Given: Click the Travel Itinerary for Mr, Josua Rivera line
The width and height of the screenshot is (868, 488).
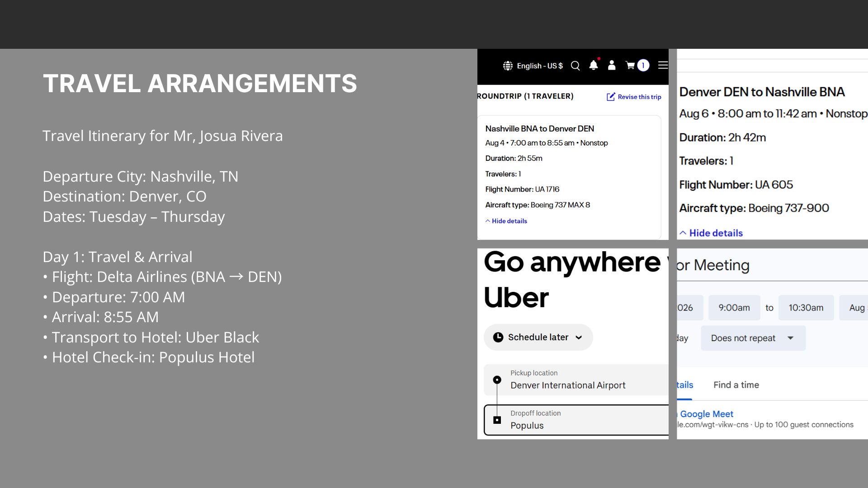Looking at the screenshot, I should 163,136.
